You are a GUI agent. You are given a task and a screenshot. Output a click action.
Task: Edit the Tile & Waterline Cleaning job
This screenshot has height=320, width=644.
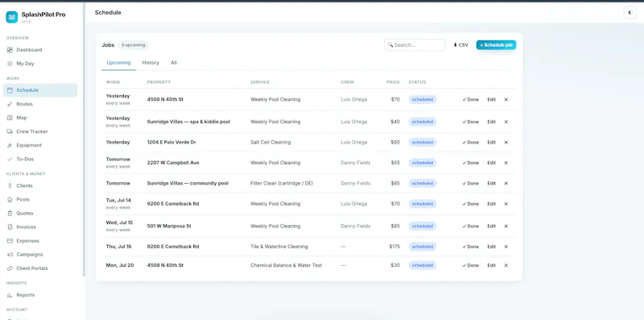click(491, 247)
